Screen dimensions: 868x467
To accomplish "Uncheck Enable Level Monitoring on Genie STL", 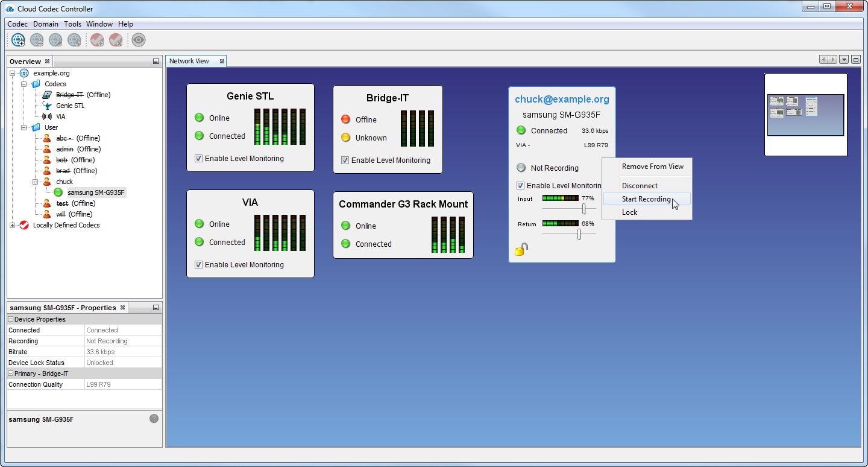I will point(198,158).
